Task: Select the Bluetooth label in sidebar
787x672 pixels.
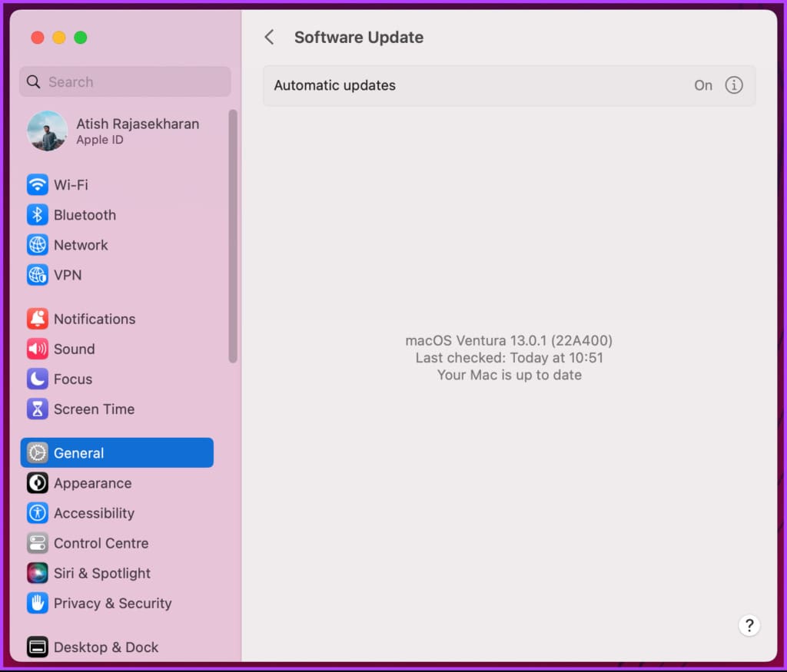Action: 85,215
